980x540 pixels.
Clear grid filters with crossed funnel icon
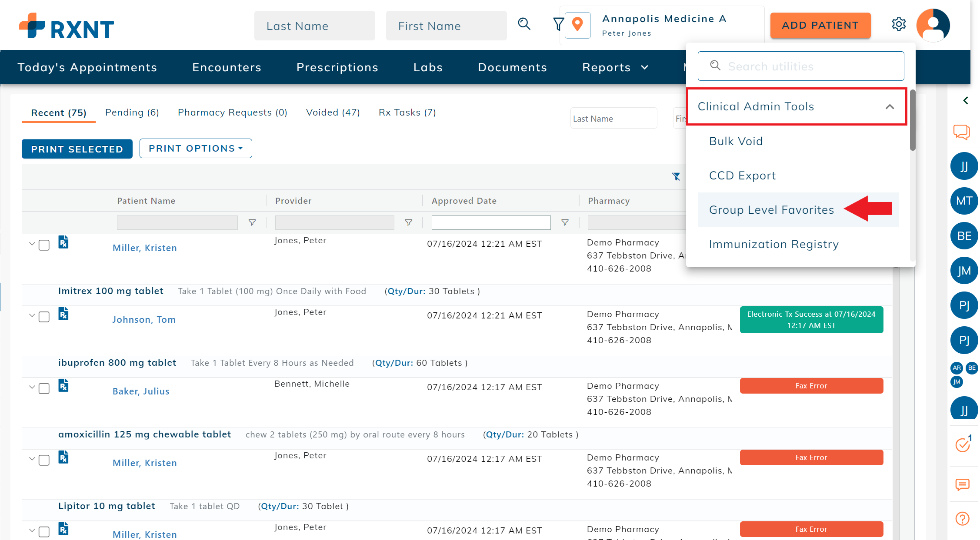(x=676, y=176)
